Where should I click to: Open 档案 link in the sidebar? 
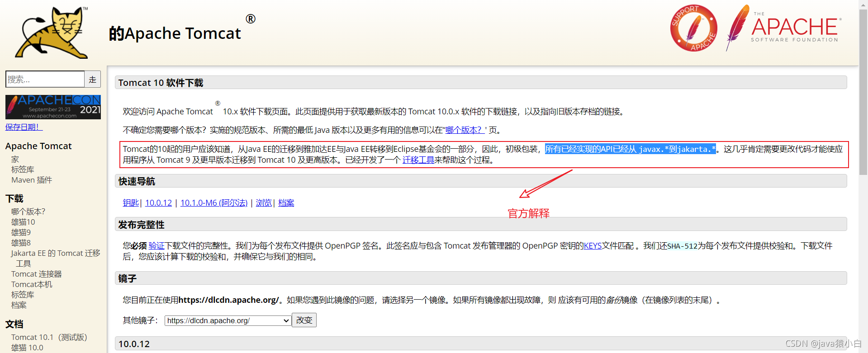(x=19, y=305)
